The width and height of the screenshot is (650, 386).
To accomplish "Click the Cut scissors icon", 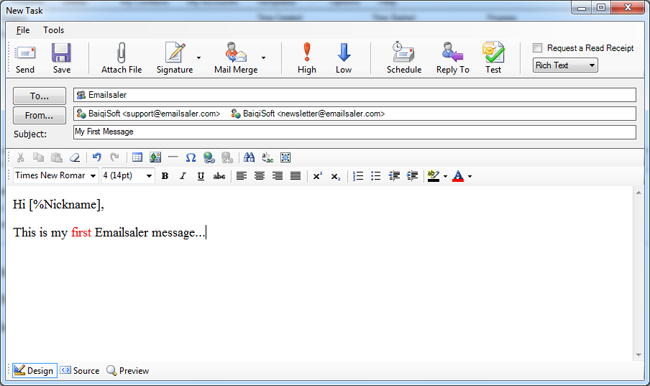I will coord(20,158).
